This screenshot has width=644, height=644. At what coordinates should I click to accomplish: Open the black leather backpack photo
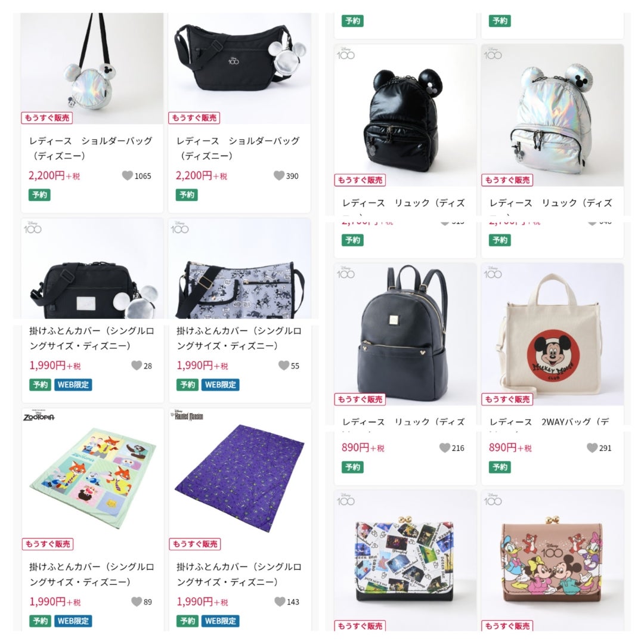pos(405,335)
